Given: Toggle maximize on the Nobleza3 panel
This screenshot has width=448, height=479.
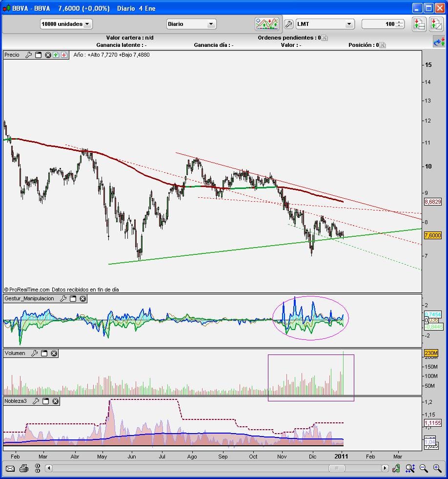Looking at the screenshot, I should coord(46,401).
